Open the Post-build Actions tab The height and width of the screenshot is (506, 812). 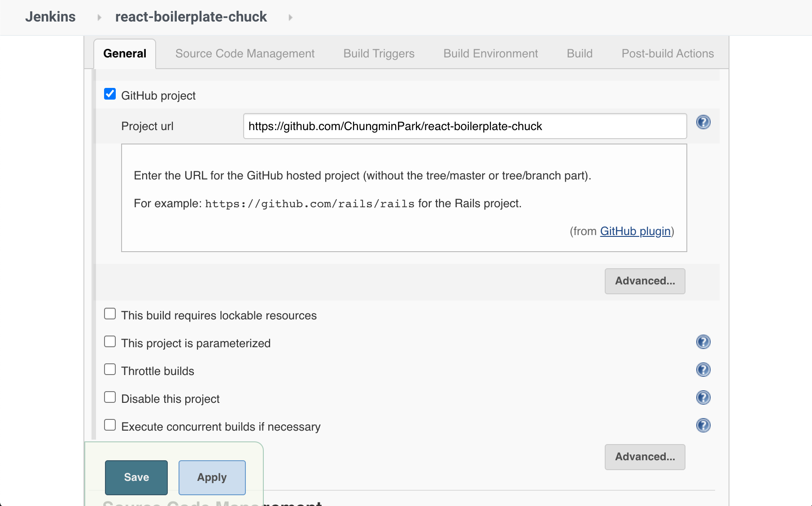pyautogui.click(x=668, y=54)
